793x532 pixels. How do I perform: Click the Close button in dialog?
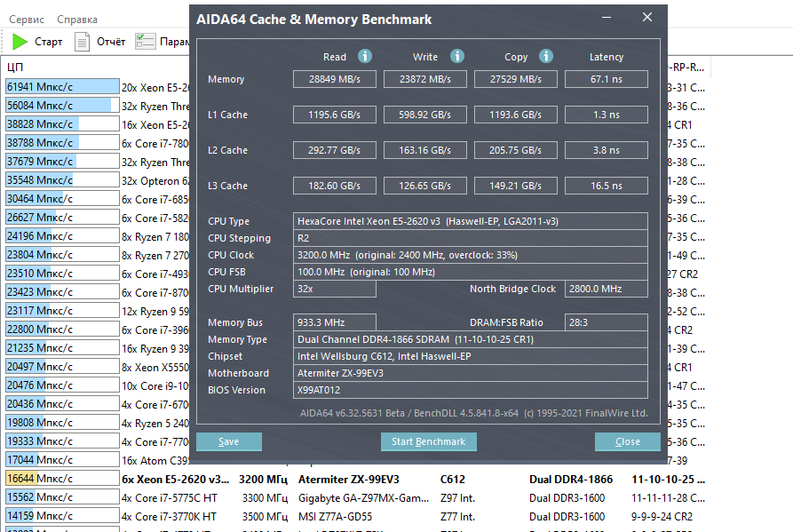pyautogui.click(x=628, y=441)
